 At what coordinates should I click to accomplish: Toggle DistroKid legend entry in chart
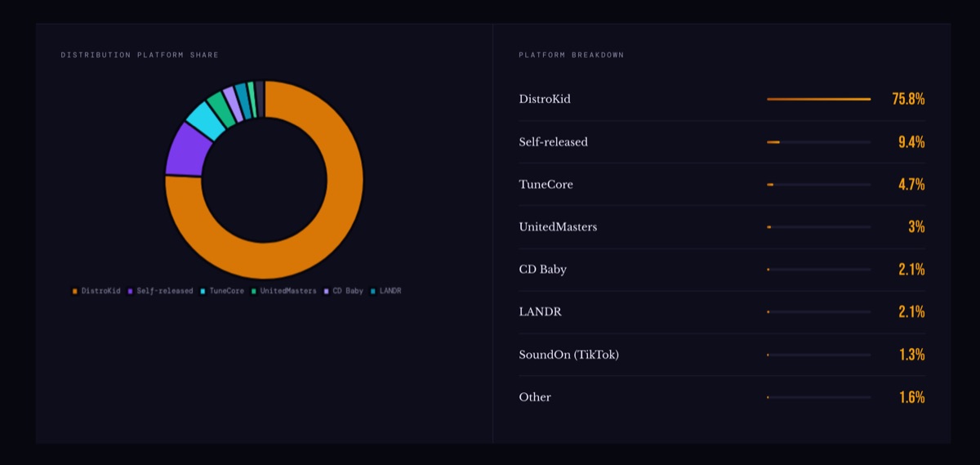pos(96,291)
